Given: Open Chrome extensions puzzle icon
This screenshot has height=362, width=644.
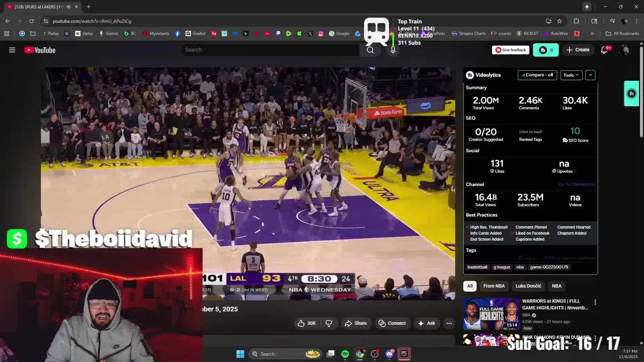Looking at the screenshot, I should click(577, 21).
